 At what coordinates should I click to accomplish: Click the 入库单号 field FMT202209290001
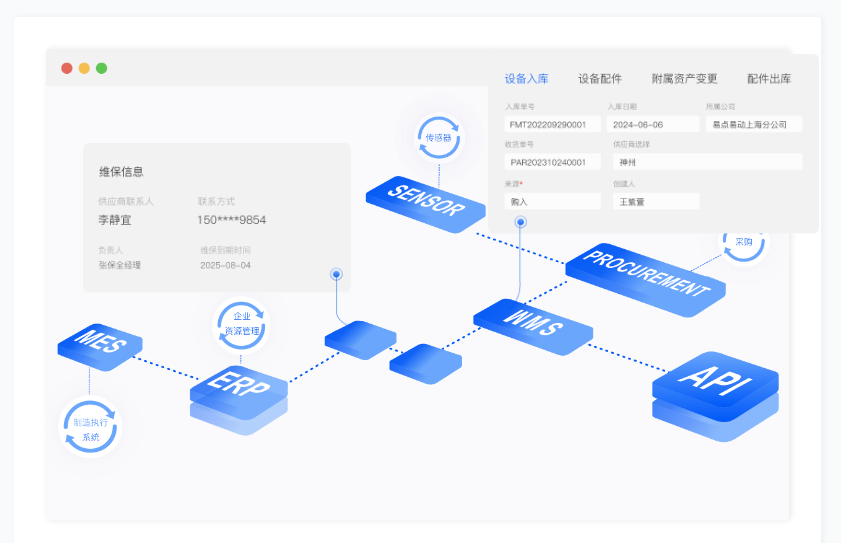pos(553,125)
